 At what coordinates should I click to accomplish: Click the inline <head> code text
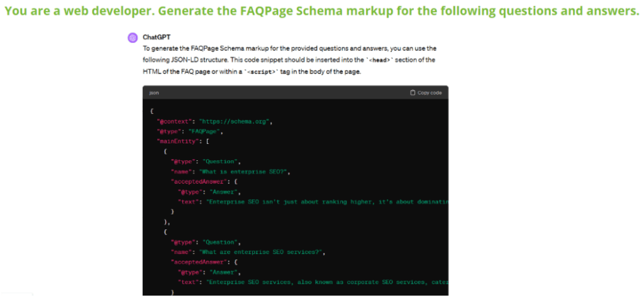[379, 60]
